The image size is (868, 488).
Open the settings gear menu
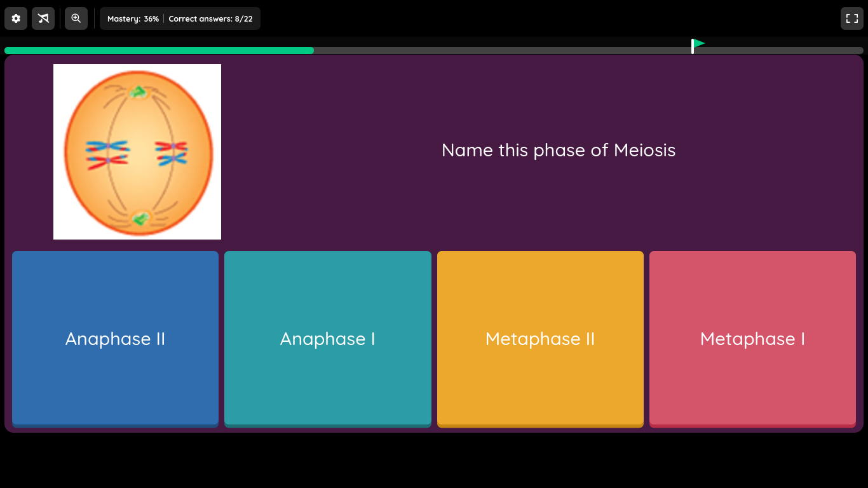coord(16,18)
